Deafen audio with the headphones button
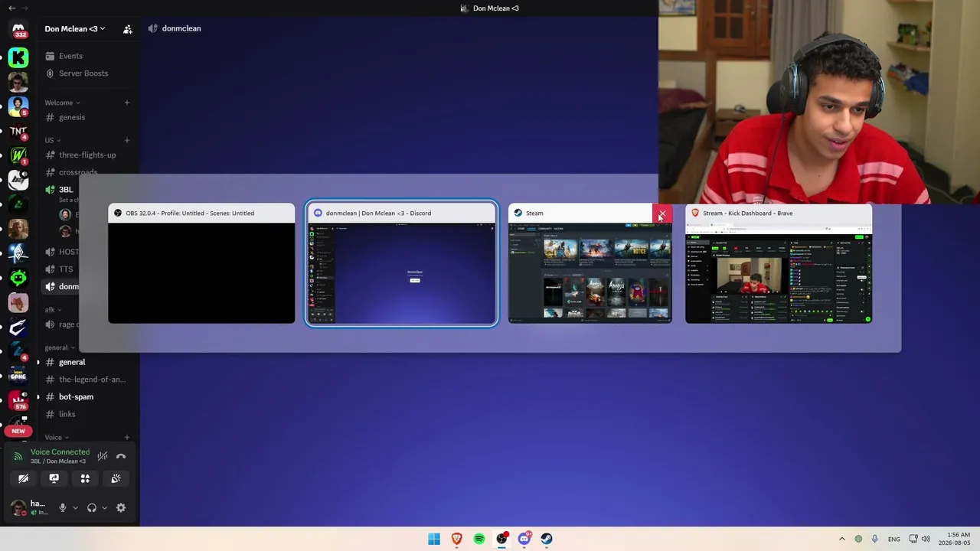The image size is (980, 551). point(92,507)
